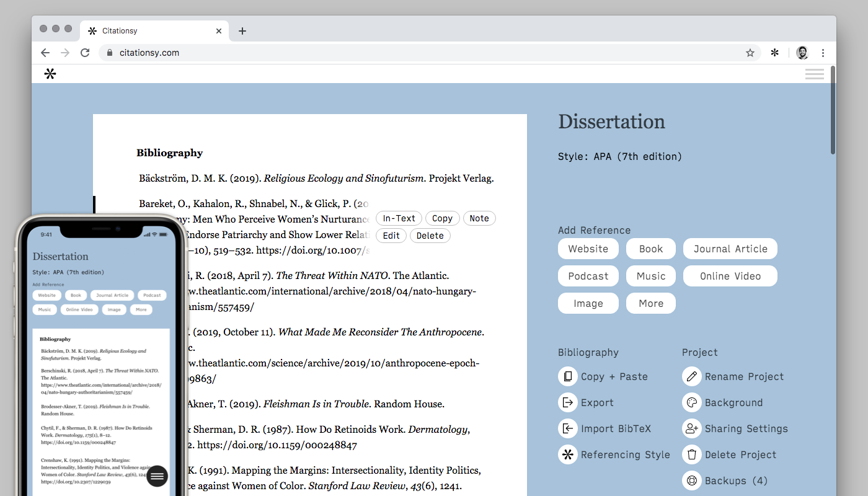Image resolution: width=868 pixels, height=496 pixels.
Task: Click the Sharing Settings add-person icon
Action: [x=691, y=428]
